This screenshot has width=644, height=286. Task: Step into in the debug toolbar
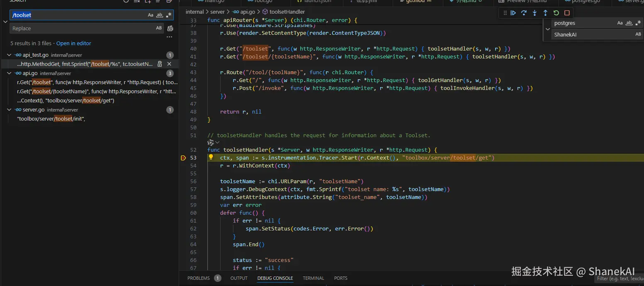point(535,13)
